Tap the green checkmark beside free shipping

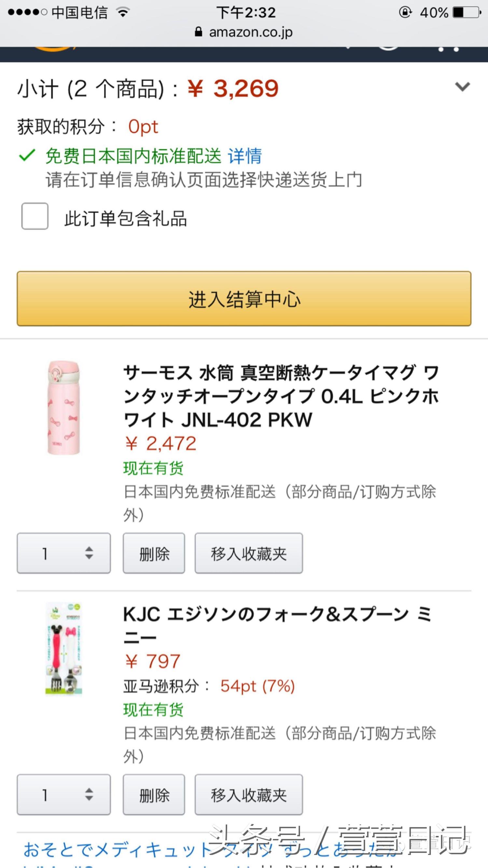pos(27,155)
